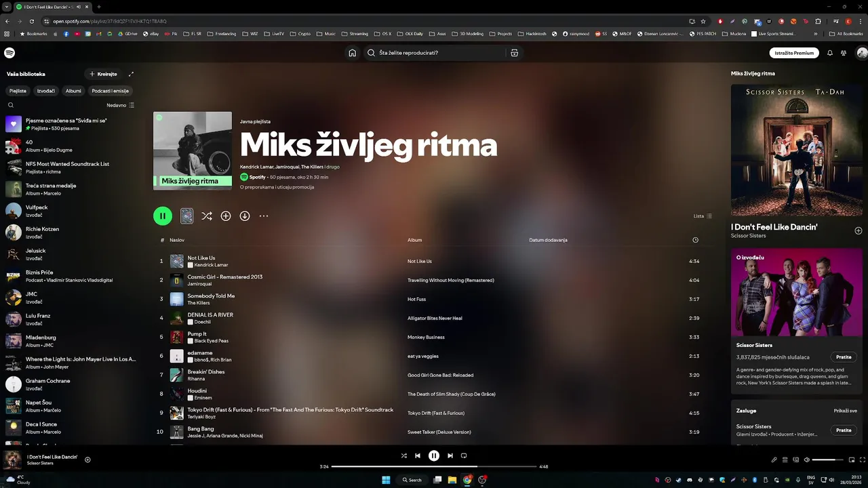Pause playback in bottom player
The height and width of the screenshot is (488, 868).
434,455
